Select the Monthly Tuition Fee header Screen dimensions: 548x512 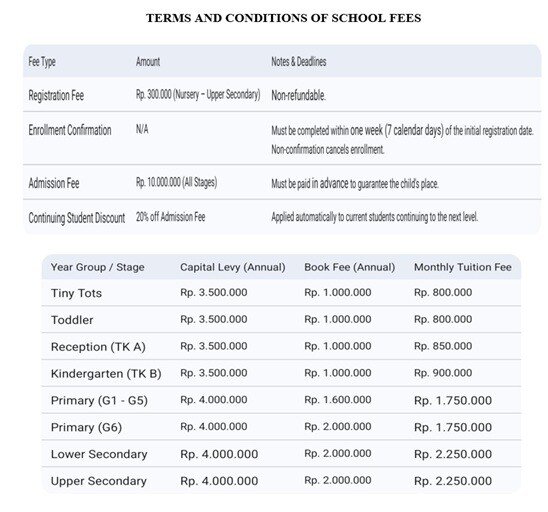[463, 267]
